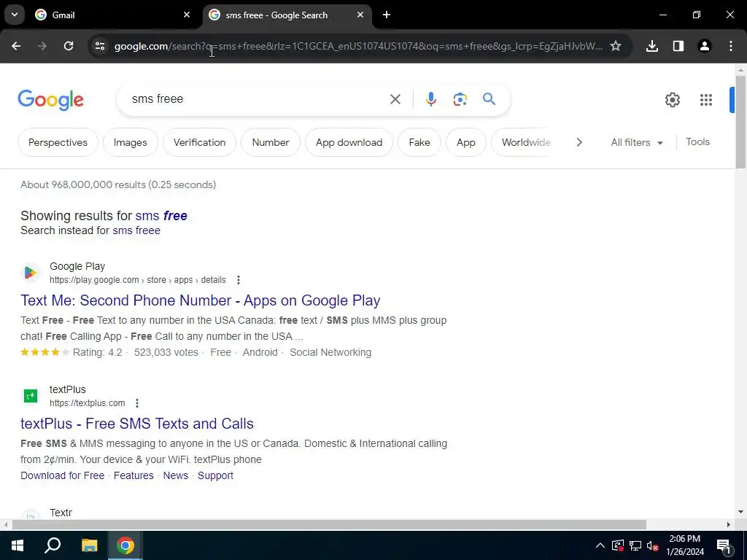Open Support sitelink under textPlus

click(215, 475)
